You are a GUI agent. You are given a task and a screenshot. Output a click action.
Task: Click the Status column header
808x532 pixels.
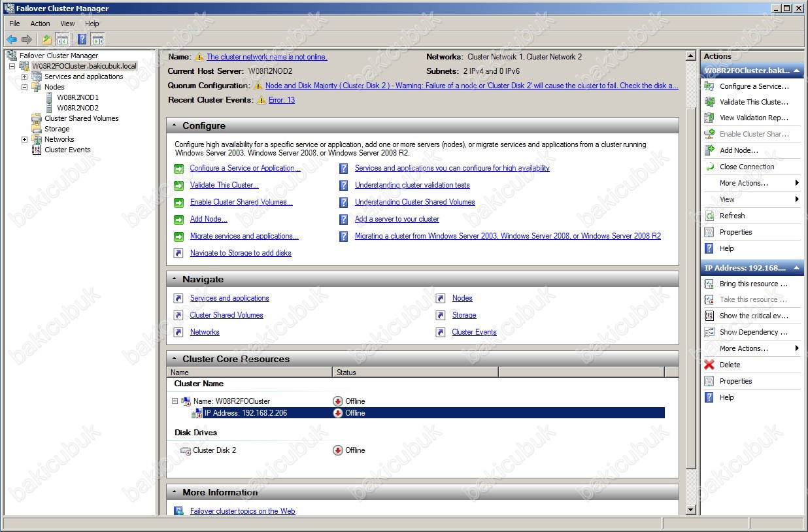click(415, 373)
